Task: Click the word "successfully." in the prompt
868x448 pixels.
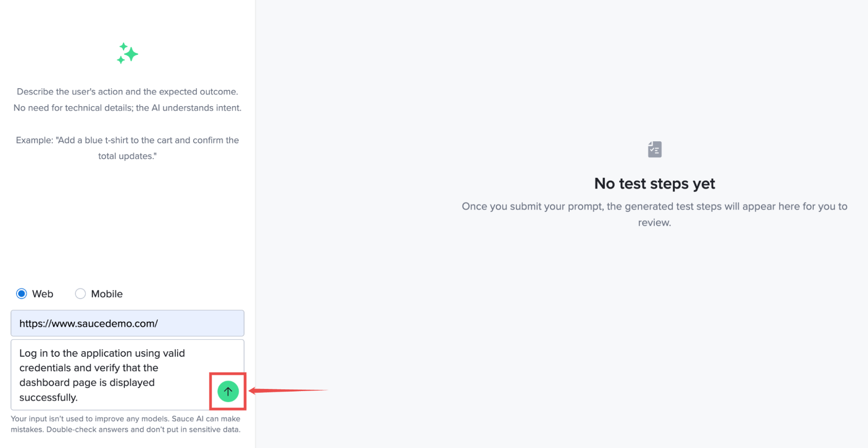Action: 48,398
